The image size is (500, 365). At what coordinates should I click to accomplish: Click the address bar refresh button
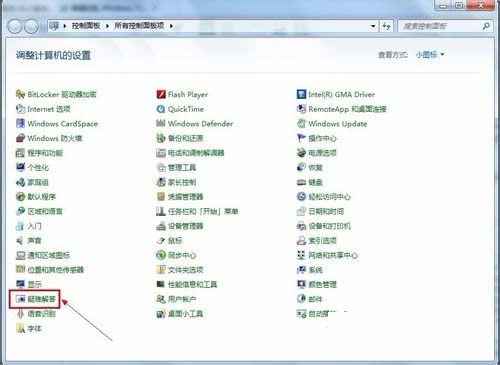387,26
